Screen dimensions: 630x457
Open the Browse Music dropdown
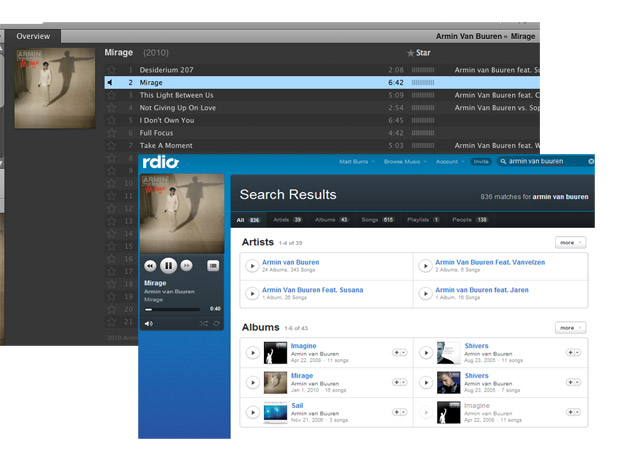(405, 162)
